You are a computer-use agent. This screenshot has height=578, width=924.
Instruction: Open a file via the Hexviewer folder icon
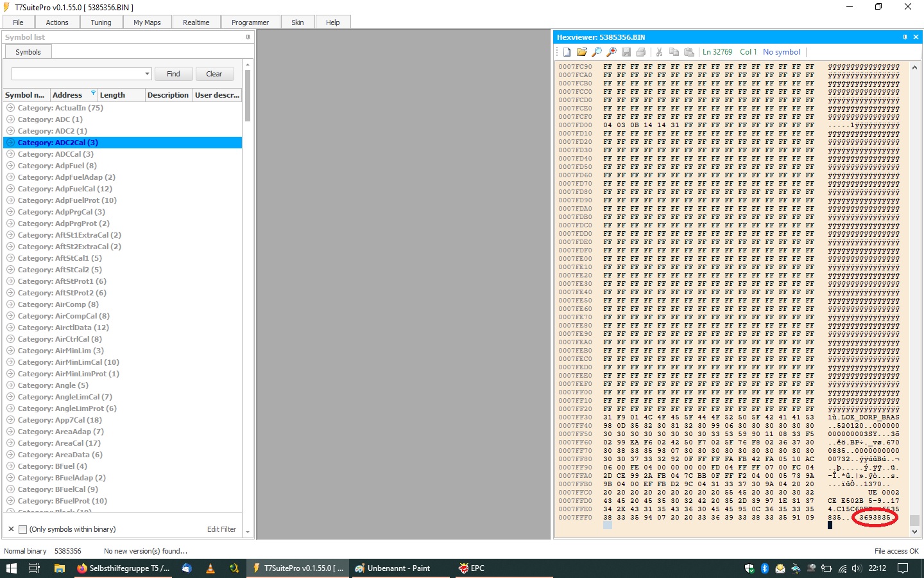582,52
